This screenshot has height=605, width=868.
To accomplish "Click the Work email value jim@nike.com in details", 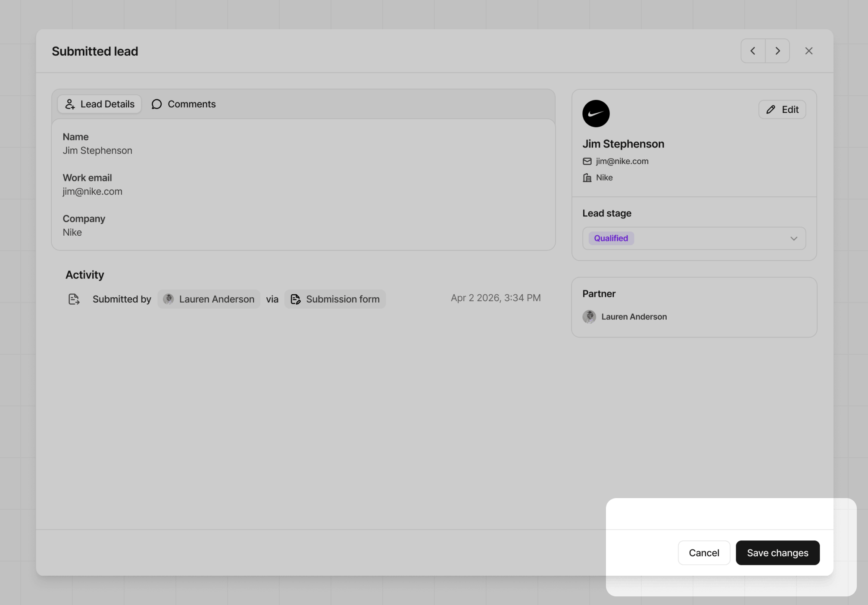I will tap(93, 191).
